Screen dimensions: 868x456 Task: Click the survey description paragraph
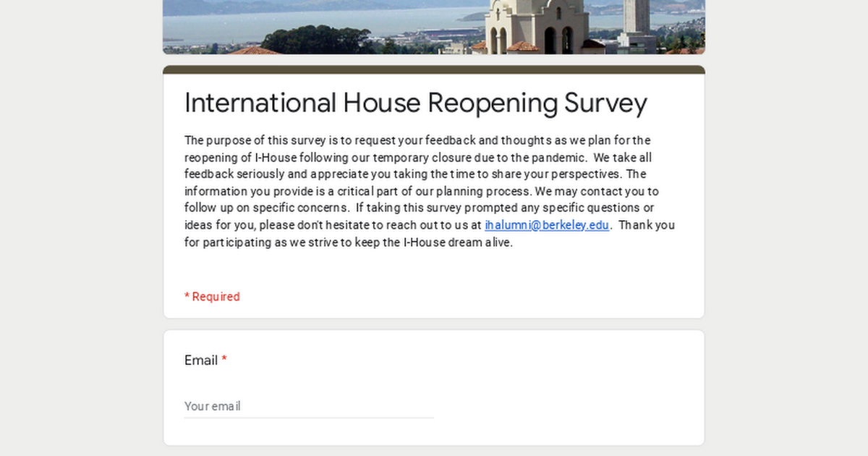[430, 191]
